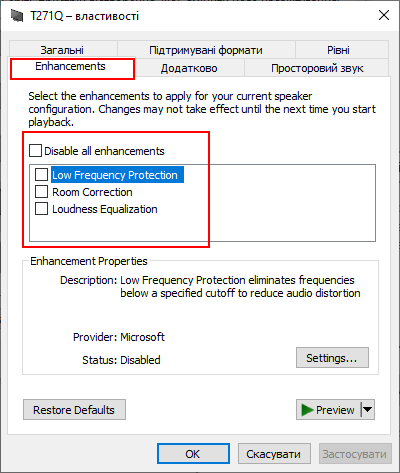This screenshot has height=473, width=400.
Task: Select the Enhancements tab
Action: [x=70, y=66]
